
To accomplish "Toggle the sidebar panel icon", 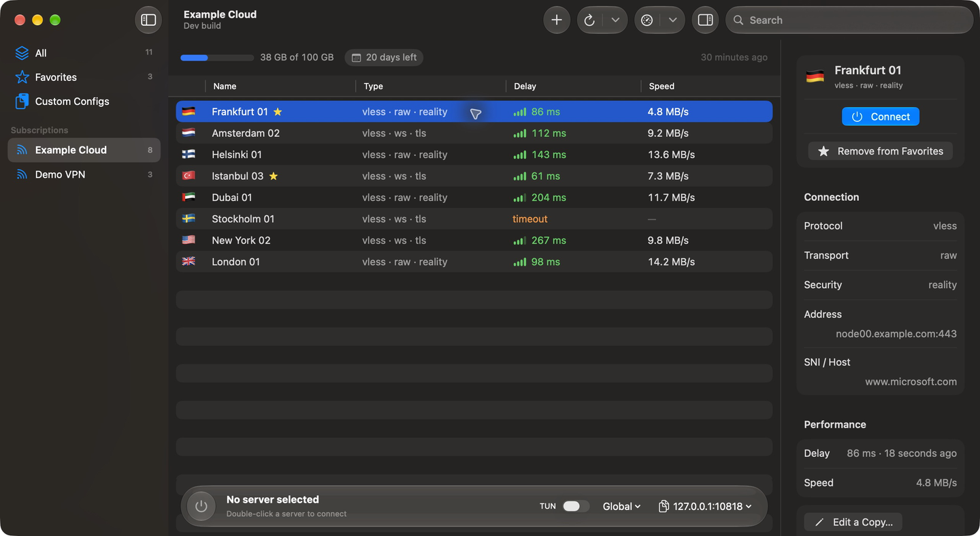I will pyautogui.click(x=148, y=20).
